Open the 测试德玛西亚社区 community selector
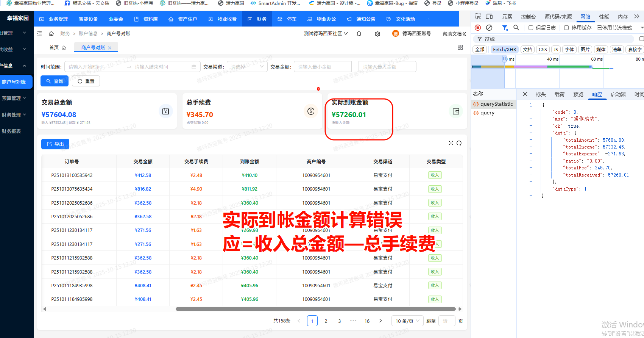The image size is (644, 338). 326,34
